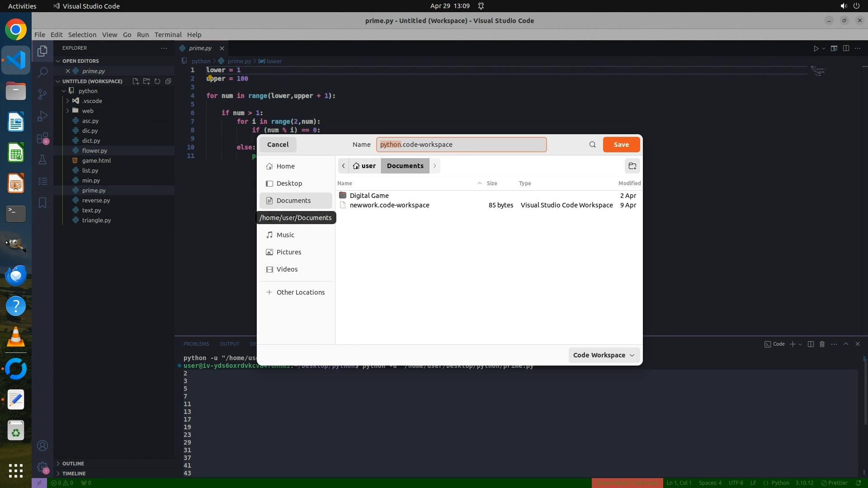868x488 pixels.
Task: Open Extensions view in activity bar
Action: coord(42,138)
